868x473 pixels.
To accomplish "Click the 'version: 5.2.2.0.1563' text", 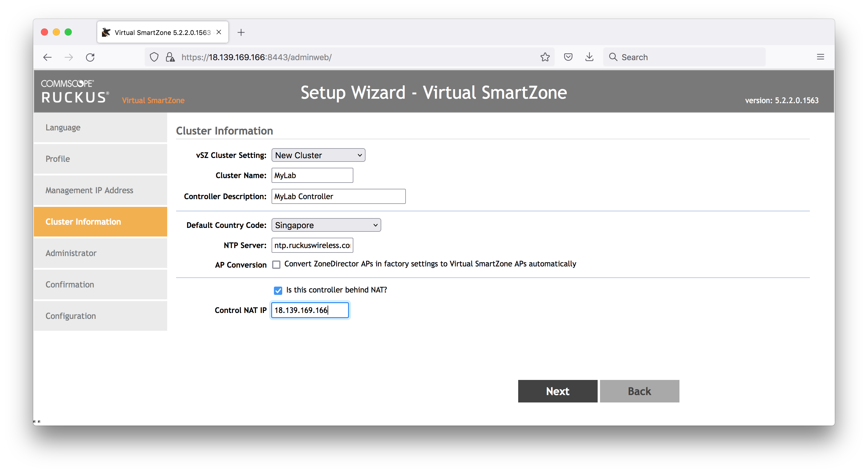I will coord(781,100).
